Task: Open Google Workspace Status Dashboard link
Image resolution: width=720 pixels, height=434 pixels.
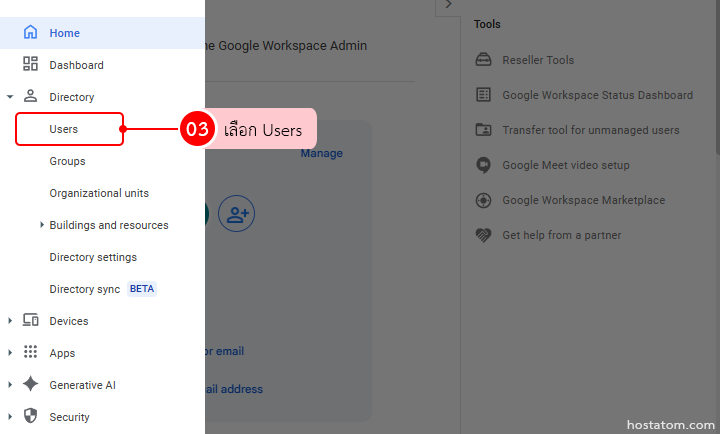Action: [597, 95]
